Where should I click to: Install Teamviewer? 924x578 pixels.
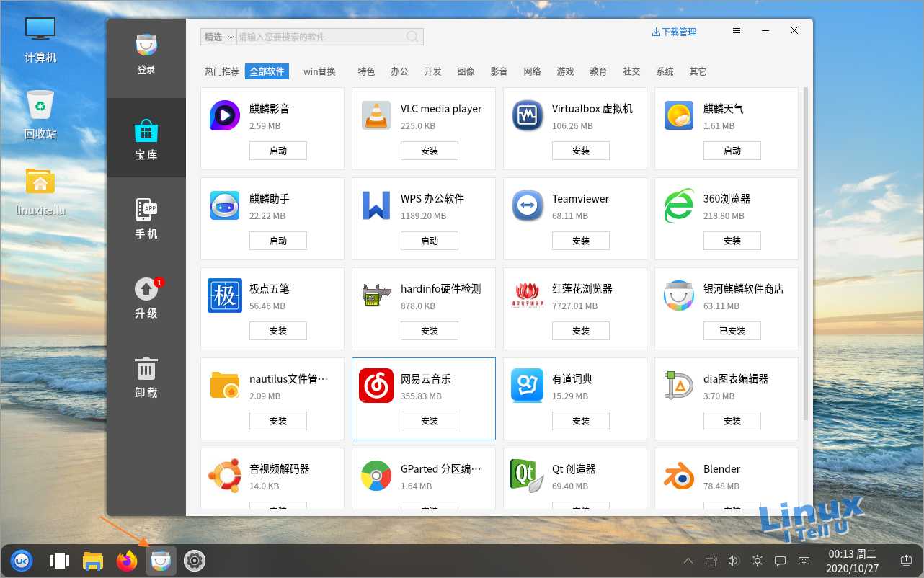pos(581,241)
